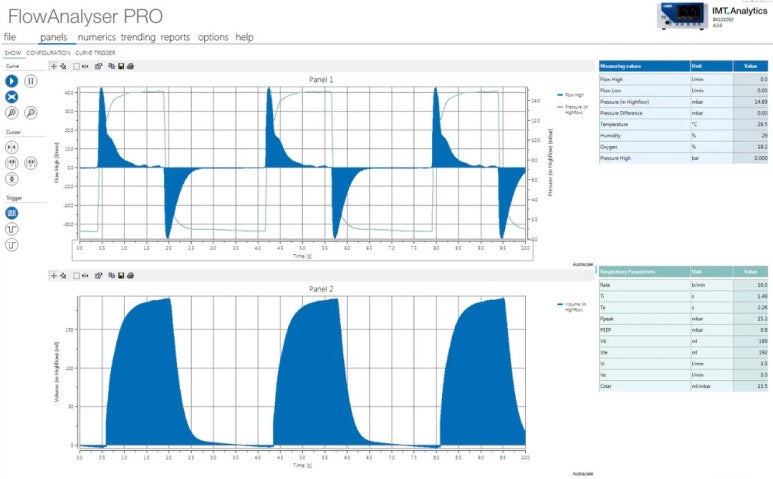Click the Respiratory Parameters table header
This screenshot has width=773, height=479.
[x=683, y=272]
